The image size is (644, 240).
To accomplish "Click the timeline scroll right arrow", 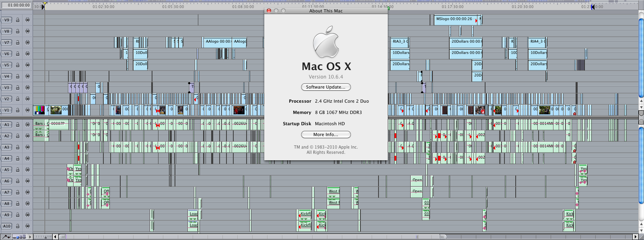I will (x=636, y=237).
